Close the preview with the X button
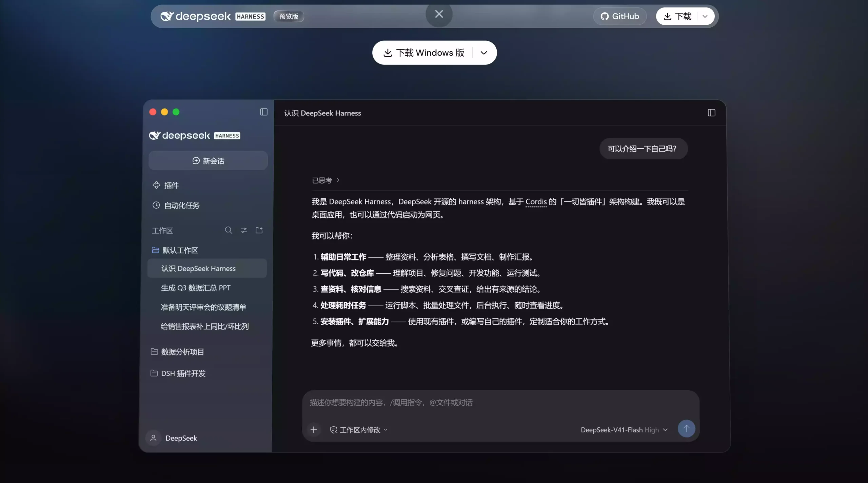 click(439, 14)
